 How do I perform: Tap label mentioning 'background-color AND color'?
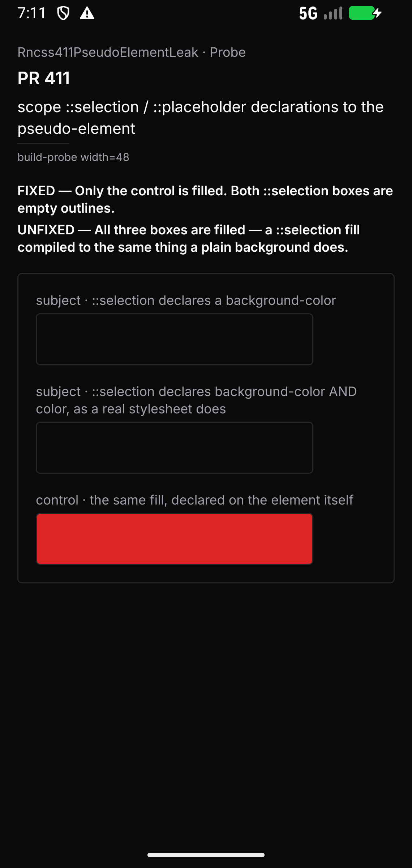click(x=196, y=400)
